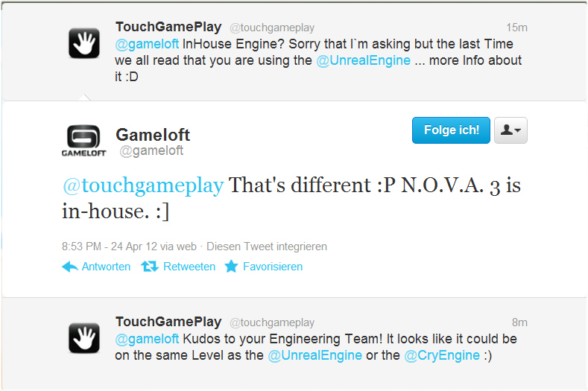Click the Gameloft logo avatar
Image resolution: width=588 pixels, height=391 pixels.
[x=83, y=141]
